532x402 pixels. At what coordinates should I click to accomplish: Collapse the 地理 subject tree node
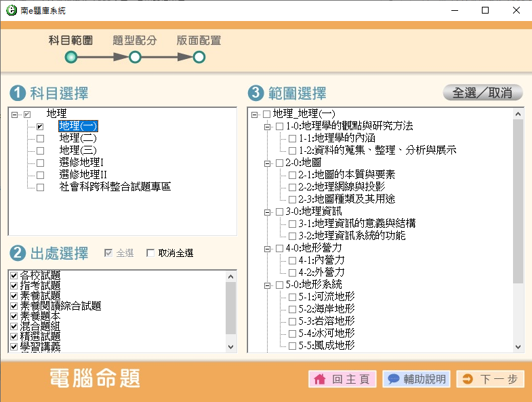(14, 115)
